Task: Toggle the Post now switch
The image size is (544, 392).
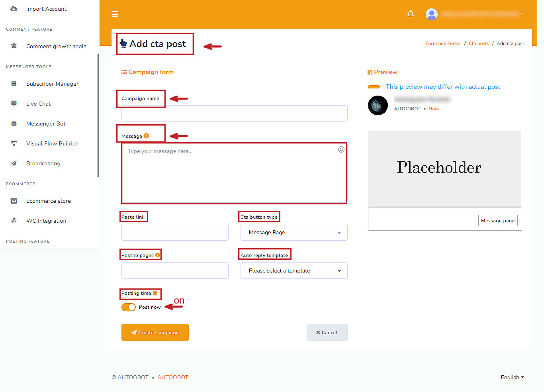Action: coord(129,307)
